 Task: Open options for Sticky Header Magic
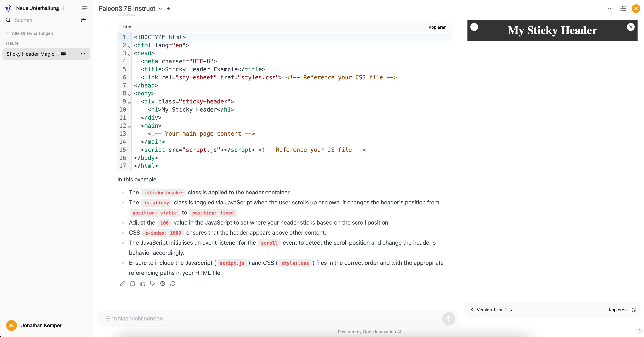[x=83, y=54]
